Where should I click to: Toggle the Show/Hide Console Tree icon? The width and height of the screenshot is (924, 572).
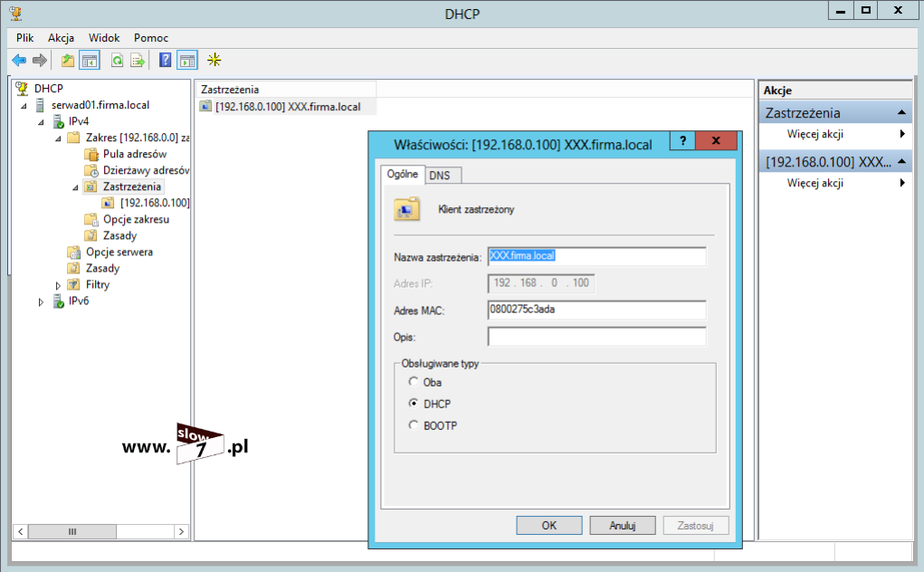click(90, 61)
